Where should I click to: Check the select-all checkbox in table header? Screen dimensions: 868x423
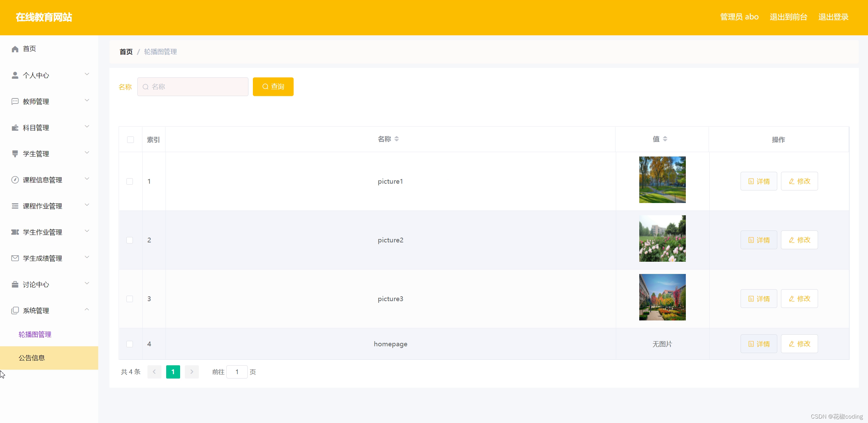coord(131,140)
